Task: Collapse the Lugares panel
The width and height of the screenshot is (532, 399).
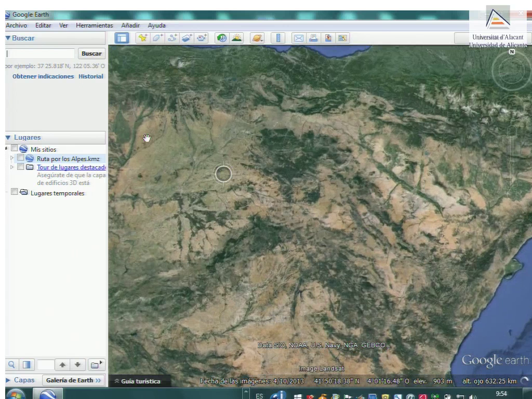Action: [x=8, y=137]
